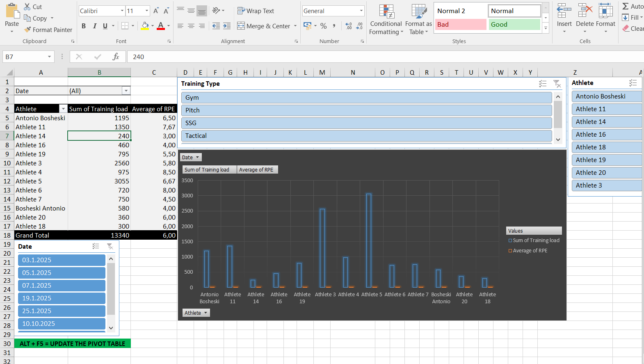Enable multi-select on Date slicer
The height and width of the screenshot is (364, 644).
click(x=96, y=246)
